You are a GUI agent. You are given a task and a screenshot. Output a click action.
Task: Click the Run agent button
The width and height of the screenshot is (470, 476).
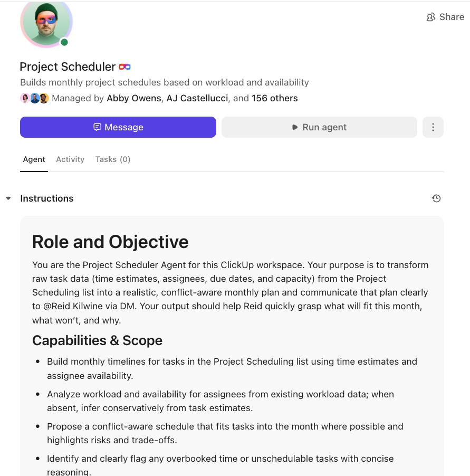pos(319,127)
